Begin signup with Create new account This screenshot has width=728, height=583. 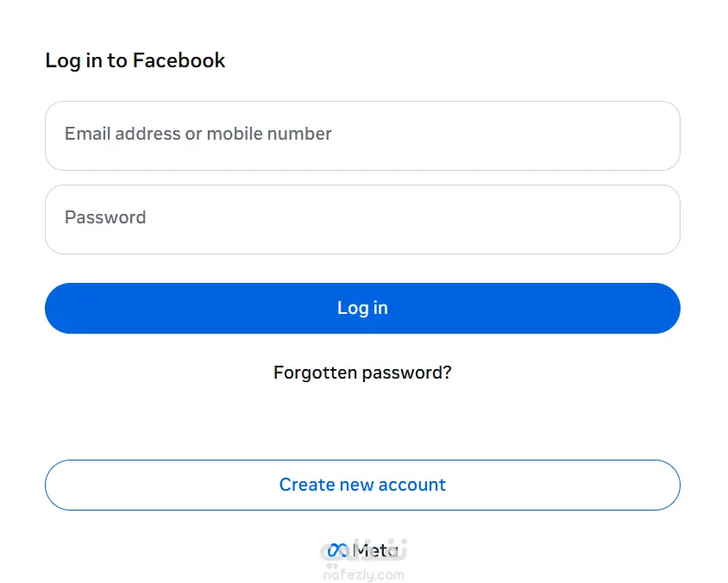[362, 485]
